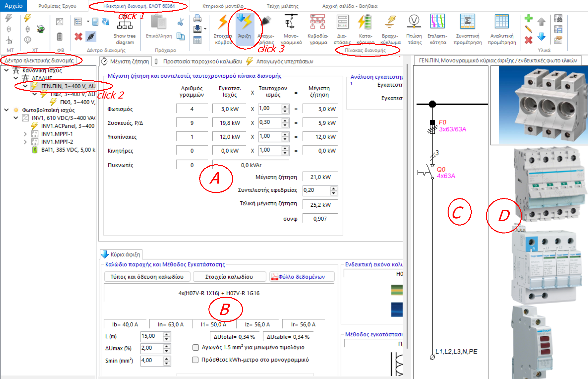
Task: Check Πρόσθεσε kWh-μετρο στο μονογραμμικό
Action: (195, 359)
